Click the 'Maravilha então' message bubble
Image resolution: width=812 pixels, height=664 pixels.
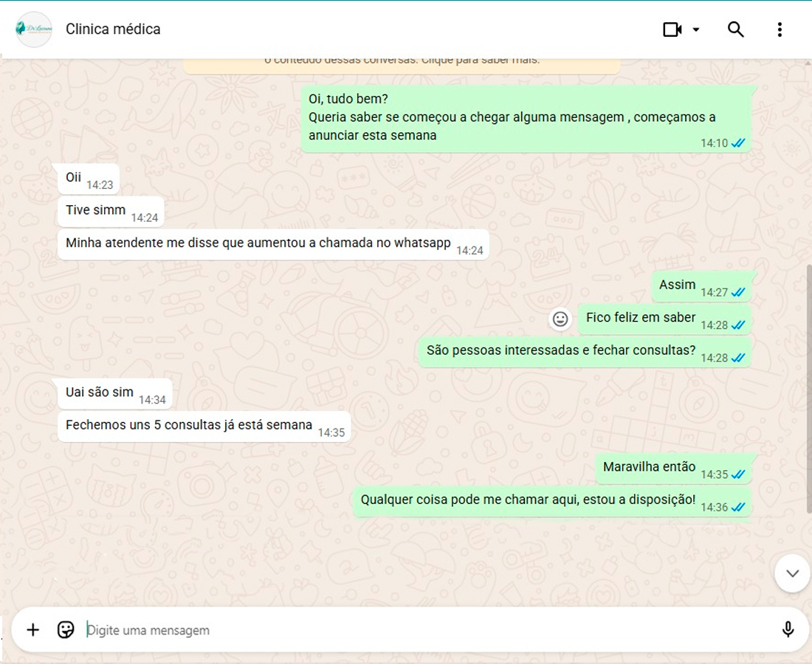(x=650, y=467)
